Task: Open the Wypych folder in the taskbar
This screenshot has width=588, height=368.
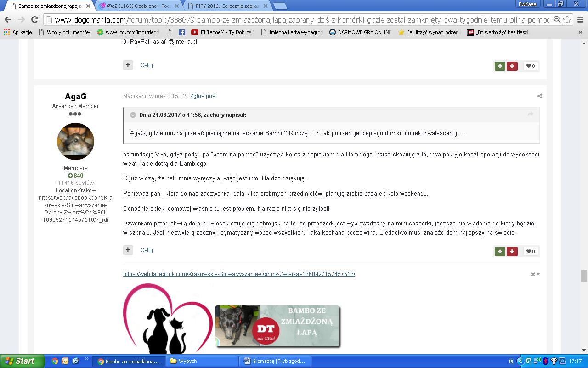Action: click(202, 361)
